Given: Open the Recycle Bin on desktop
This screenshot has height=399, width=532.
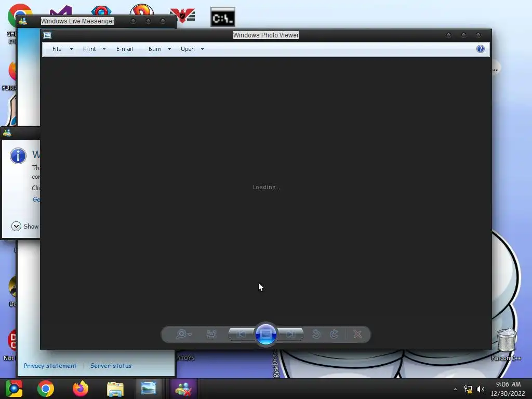Looking at the screenshot, I should 506,340.
